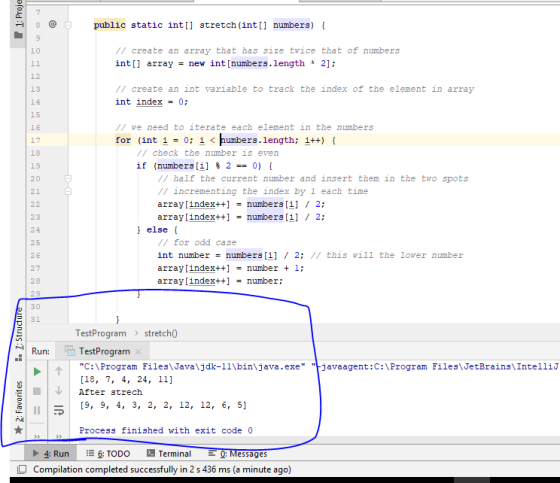Close the TestProgram run tab

coord(138,352)
